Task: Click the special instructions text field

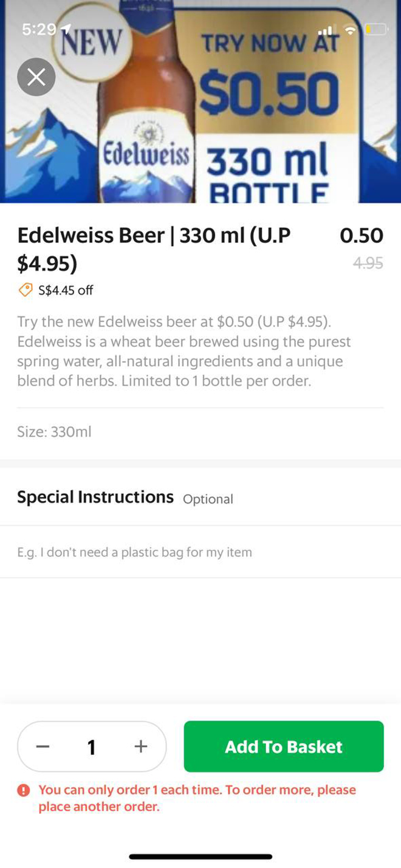Action: (x=200, y=552)
